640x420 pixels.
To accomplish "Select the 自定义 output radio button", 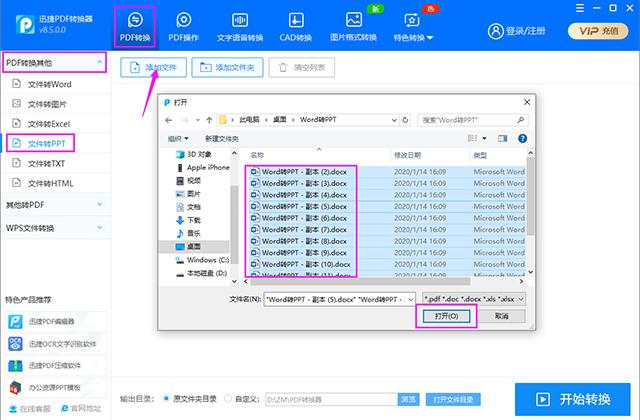I will coord(228,398).
